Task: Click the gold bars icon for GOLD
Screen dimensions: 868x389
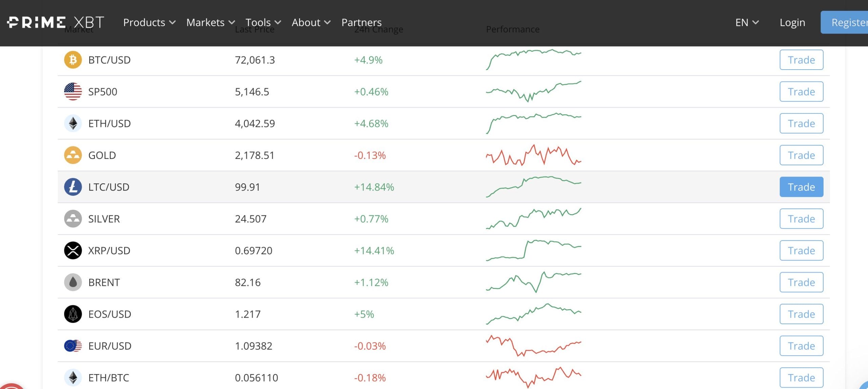Action: tap(73, 155)
